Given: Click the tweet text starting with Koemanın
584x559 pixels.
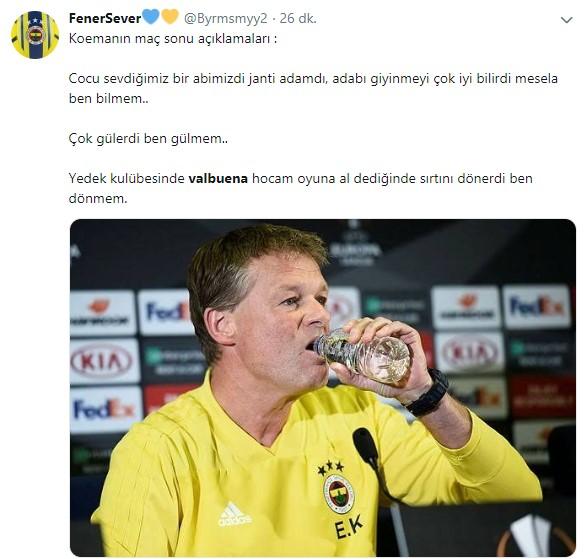Looking at the screenshot, I should coord(173,38).
